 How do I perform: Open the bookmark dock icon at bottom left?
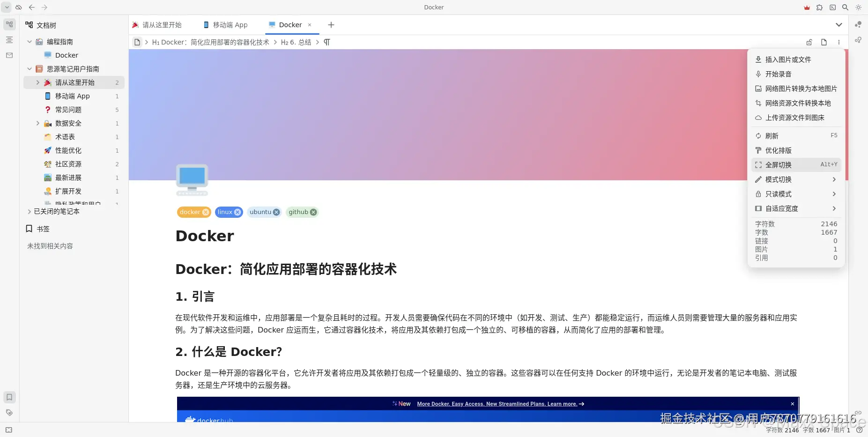[x=9, y=397]
